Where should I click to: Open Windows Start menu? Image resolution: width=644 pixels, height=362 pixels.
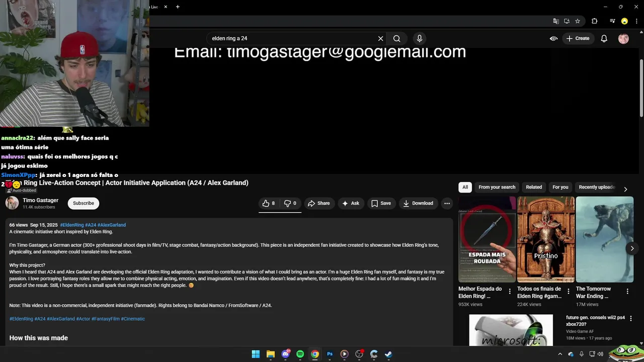[256, 354]
